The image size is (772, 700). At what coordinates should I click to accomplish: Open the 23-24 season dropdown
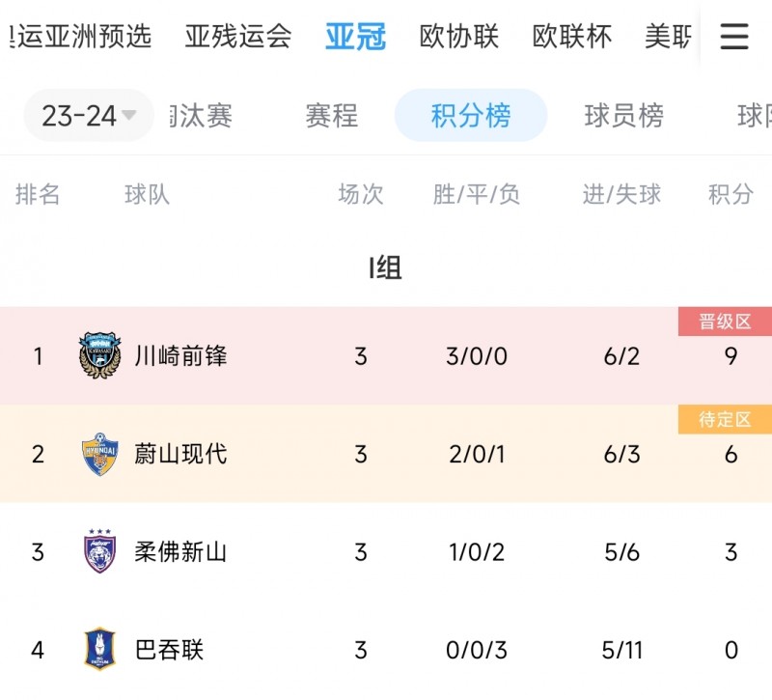[x=88, y=114]
